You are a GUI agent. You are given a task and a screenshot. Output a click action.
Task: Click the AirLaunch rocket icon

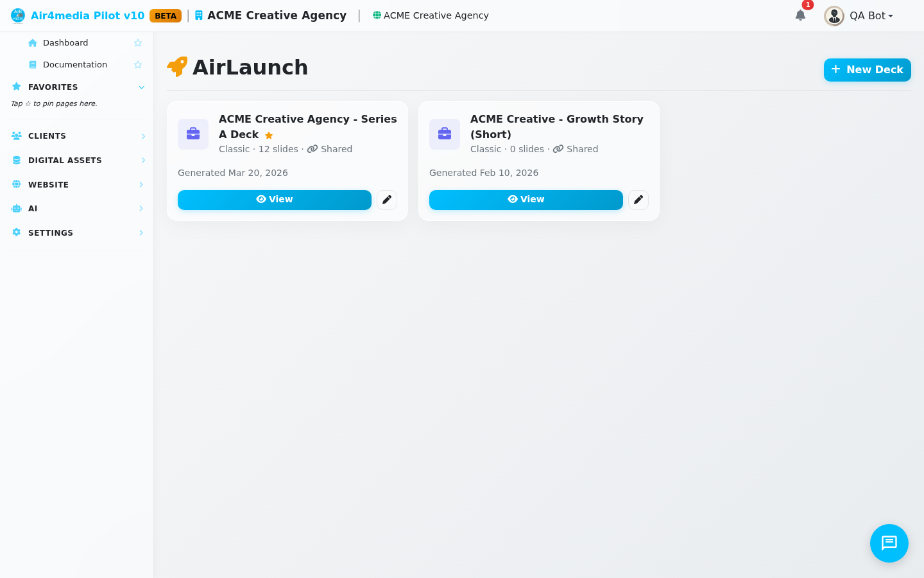[177, 67]
